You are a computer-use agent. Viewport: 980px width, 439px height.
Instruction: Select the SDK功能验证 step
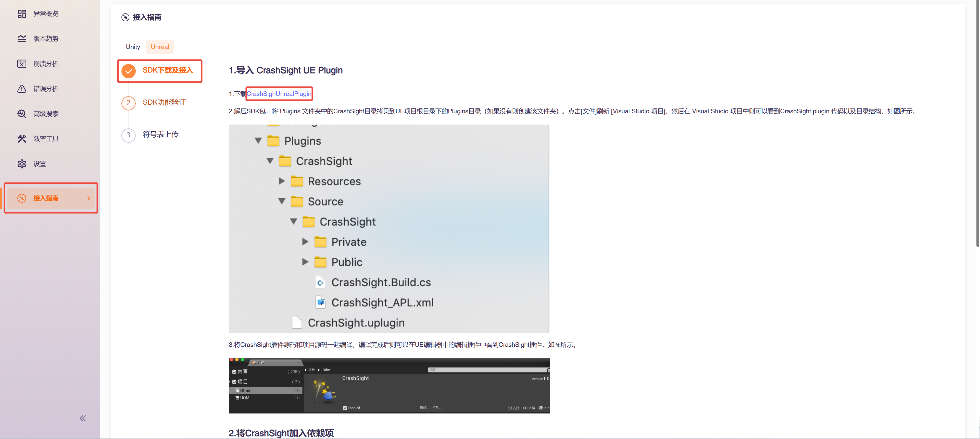(x=164, y=102)
